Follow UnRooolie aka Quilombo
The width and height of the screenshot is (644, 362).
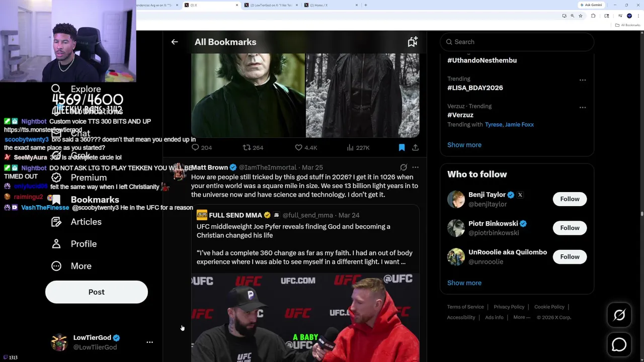(x=570, y=257)
